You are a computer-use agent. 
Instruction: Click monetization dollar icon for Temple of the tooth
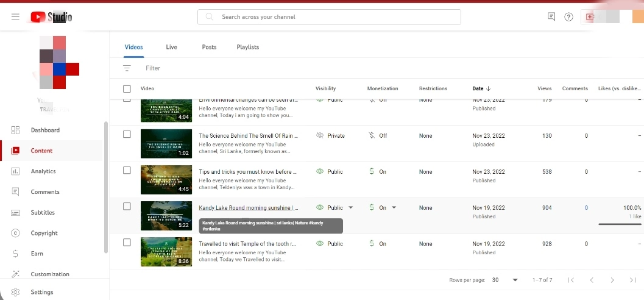coord(371,244)
